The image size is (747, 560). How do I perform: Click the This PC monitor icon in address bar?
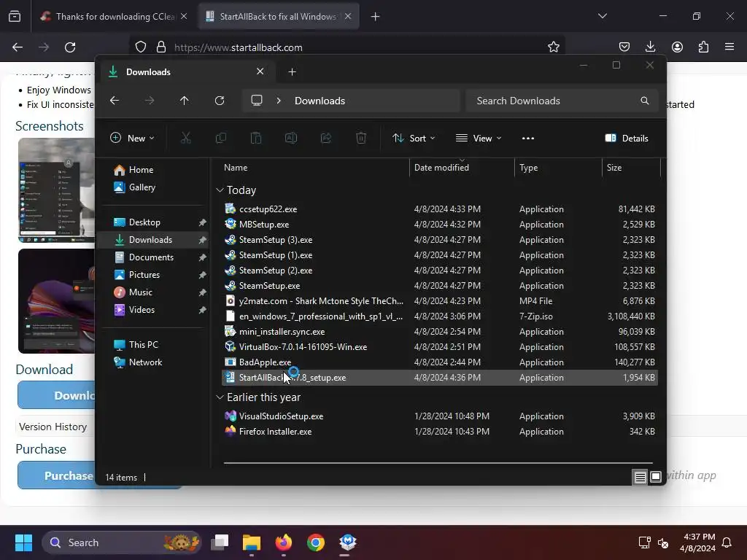[257, 101]
